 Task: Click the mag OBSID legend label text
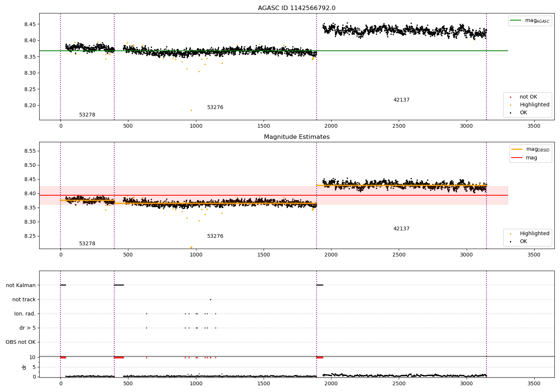click(538, 149)
